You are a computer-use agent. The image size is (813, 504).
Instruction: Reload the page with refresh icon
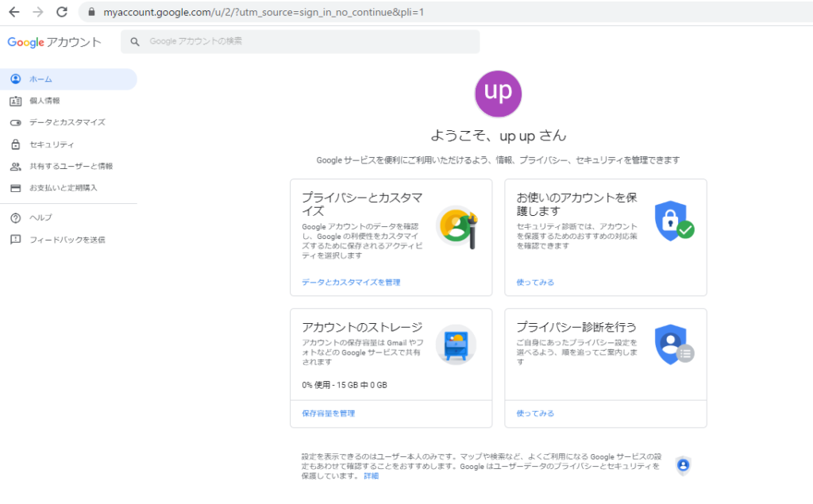62,12
